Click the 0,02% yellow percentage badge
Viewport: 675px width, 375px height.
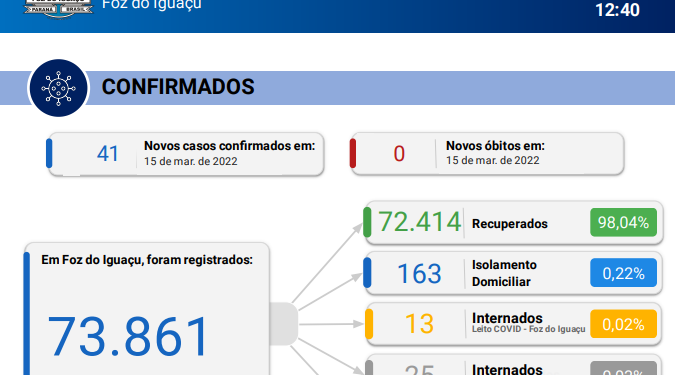[623, 324]
